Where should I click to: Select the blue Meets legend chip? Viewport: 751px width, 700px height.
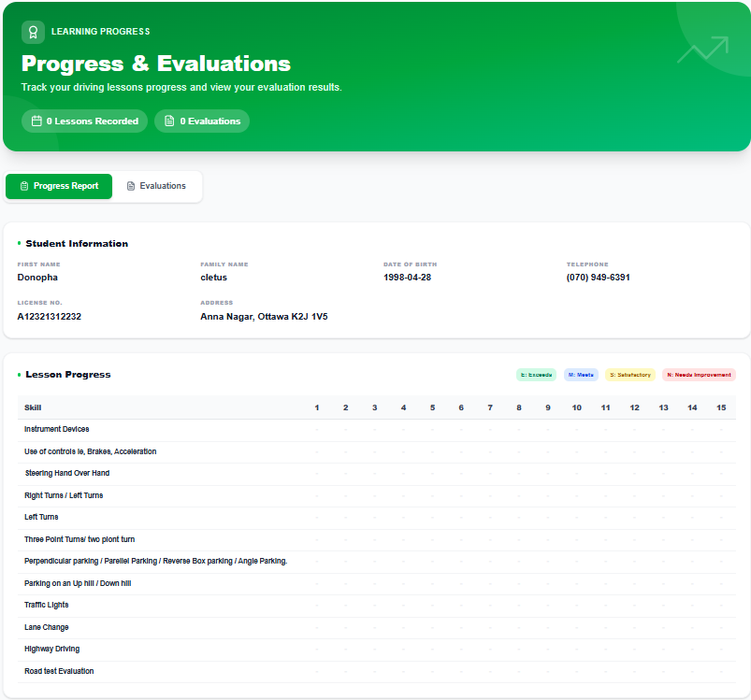tap(581, 375)
